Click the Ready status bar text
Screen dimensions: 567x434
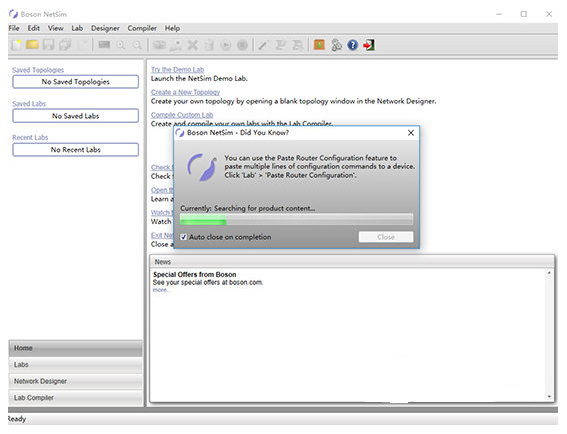click(17, 419)
